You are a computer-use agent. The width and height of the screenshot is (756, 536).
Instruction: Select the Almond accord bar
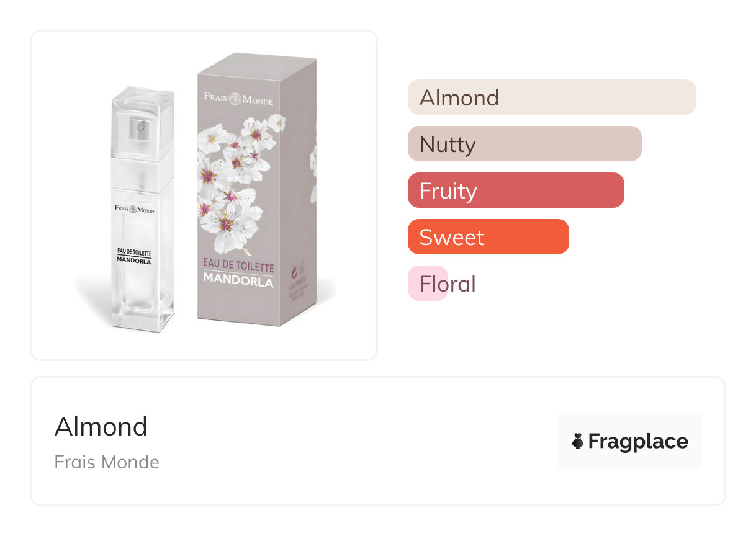pos(551,97)
